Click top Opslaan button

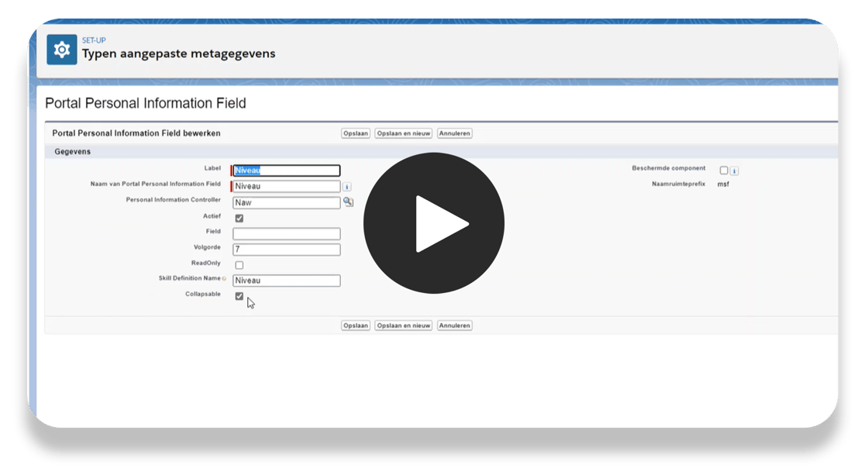[x=356, y=133]
